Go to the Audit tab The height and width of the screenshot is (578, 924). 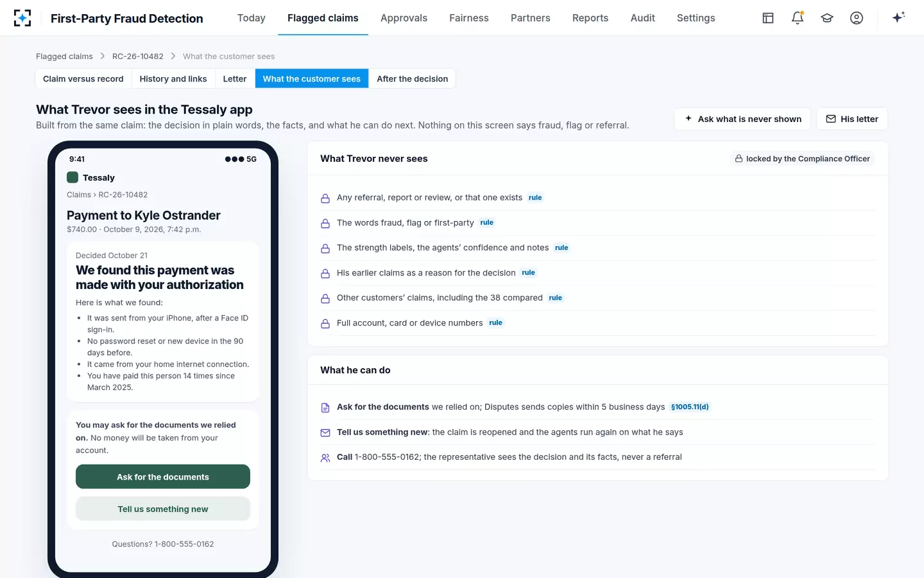643,18
